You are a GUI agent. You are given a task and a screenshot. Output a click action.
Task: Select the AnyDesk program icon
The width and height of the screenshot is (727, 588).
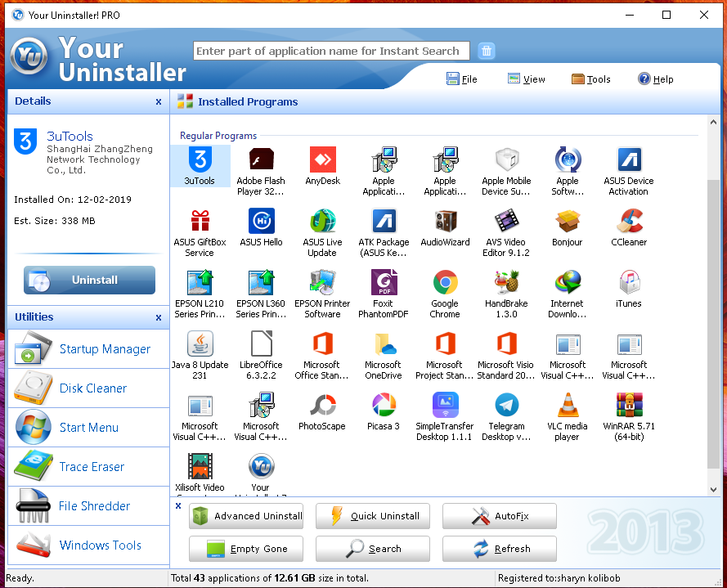pos(323,159)
